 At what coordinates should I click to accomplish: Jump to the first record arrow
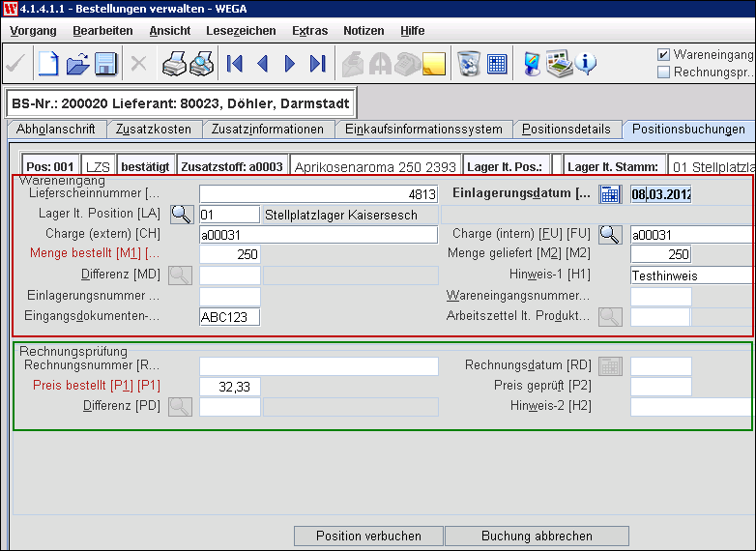(x=234, y=65)
